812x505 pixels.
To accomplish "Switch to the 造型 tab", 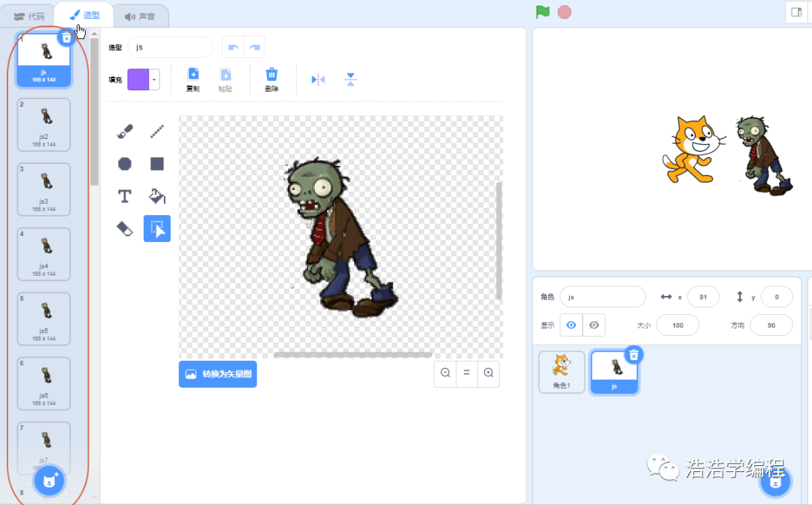I will tap(84, 16).
